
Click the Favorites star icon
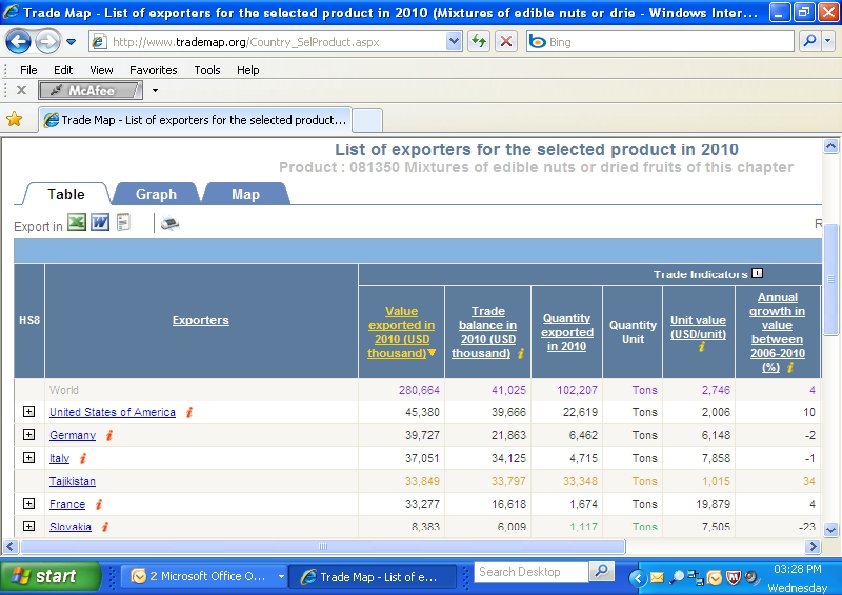pos(14,119)
